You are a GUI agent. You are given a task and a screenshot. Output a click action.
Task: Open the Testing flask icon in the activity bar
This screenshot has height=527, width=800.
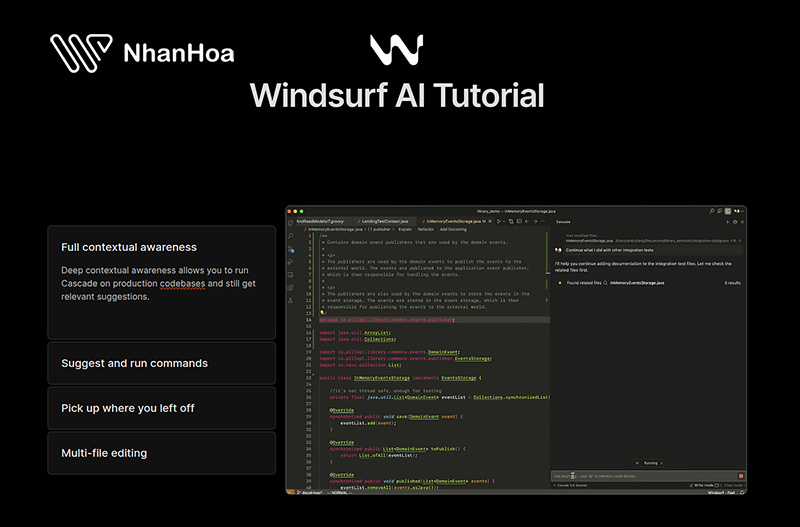coord(290,300)
